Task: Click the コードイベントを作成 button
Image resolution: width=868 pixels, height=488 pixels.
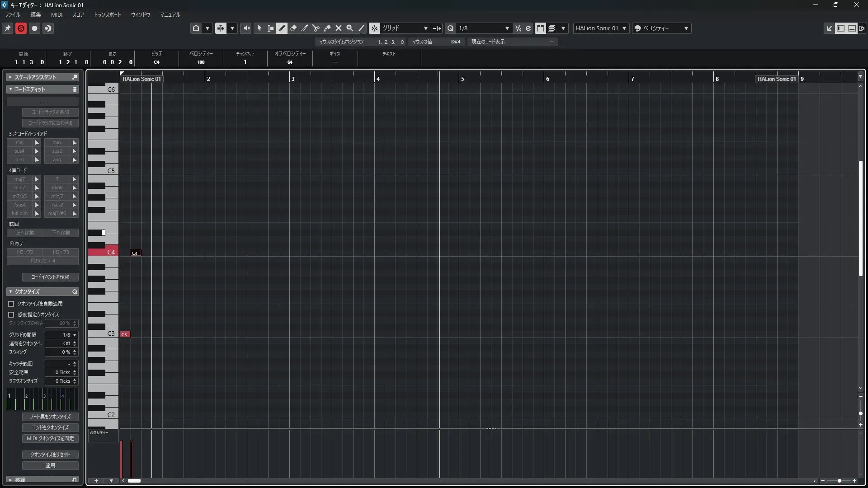Action: 50,277
